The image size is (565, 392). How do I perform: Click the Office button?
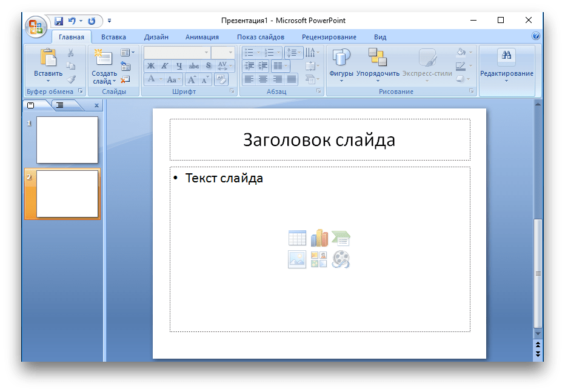pos(36,25)
